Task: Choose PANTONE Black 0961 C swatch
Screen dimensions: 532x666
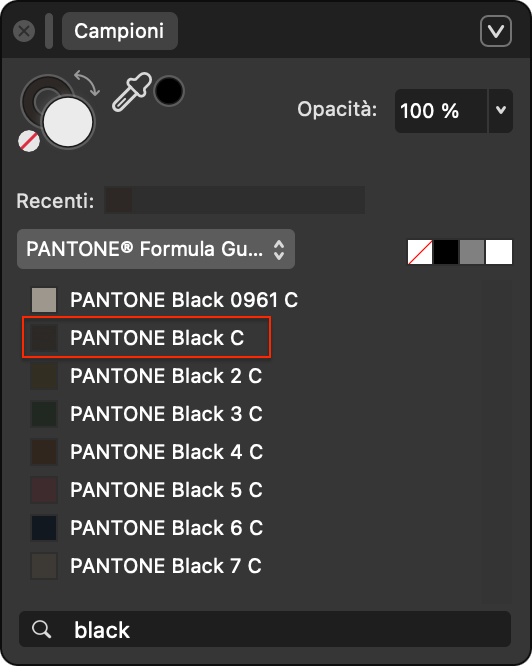Action: click(165, 300)
